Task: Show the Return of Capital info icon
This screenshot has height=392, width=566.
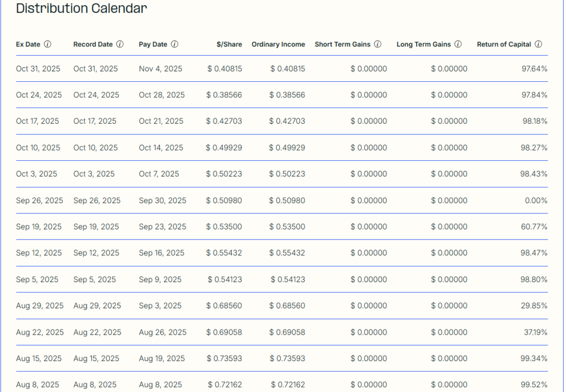Action: [538, 44]
